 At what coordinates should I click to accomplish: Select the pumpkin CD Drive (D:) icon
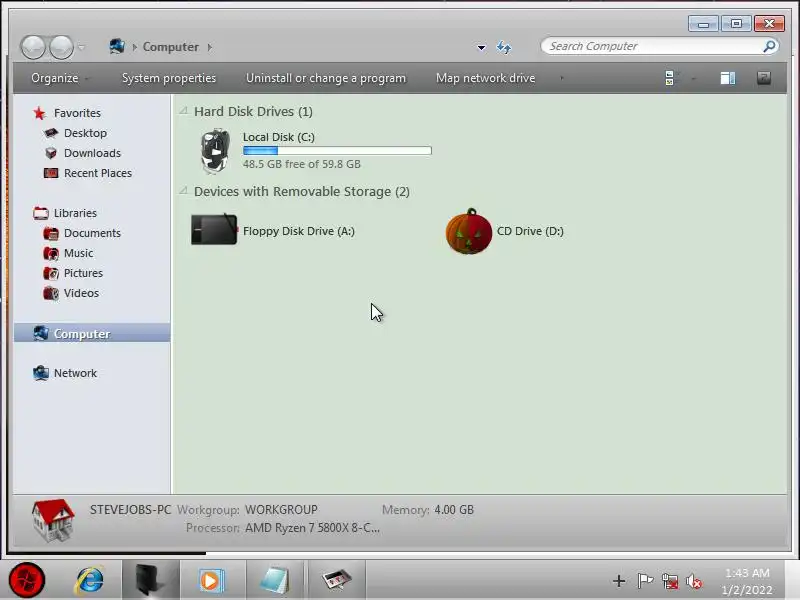[468, 231]
